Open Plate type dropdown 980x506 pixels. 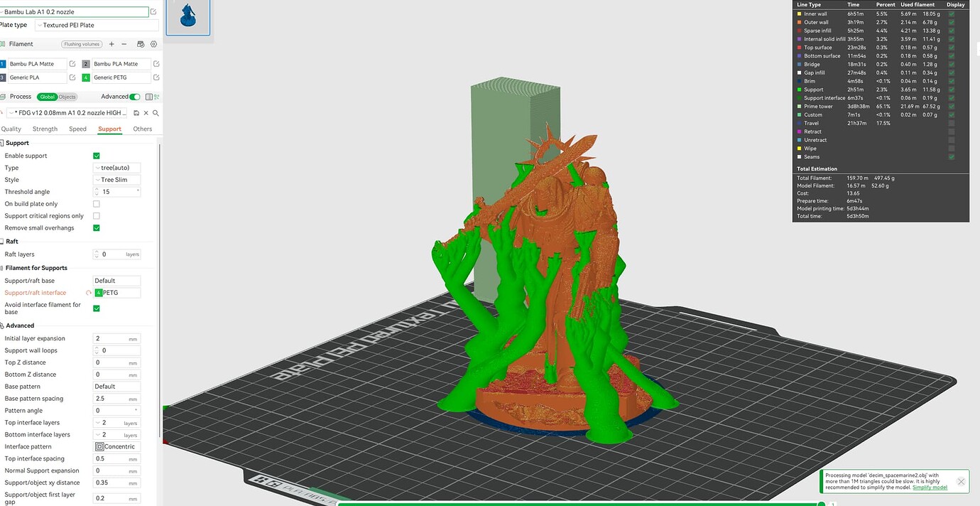(97, 25)
